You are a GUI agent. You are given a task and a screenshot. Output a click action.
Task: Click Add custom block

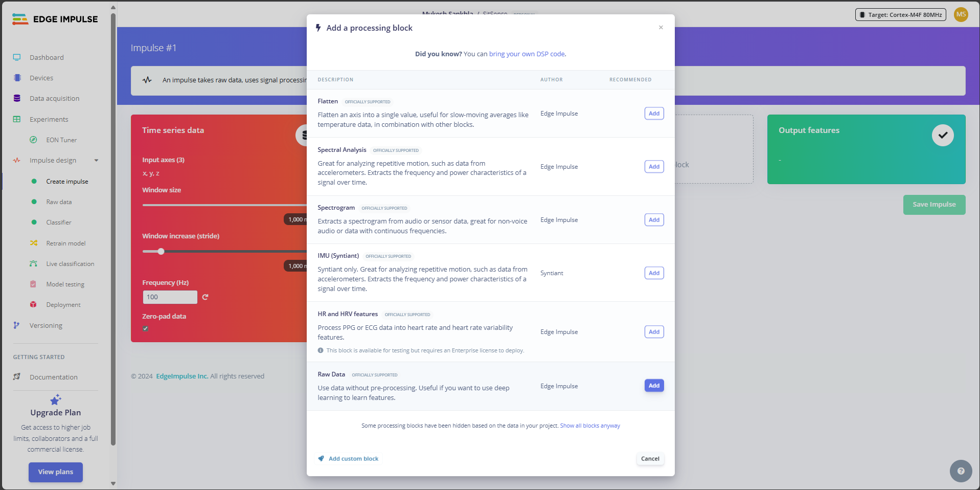(348, 459)
